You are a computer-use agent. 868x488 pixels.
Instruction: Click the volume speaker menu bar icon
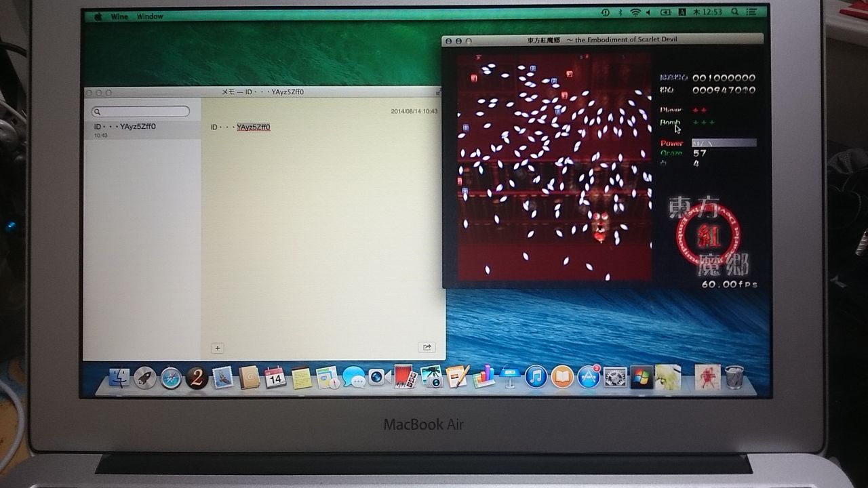649,12
